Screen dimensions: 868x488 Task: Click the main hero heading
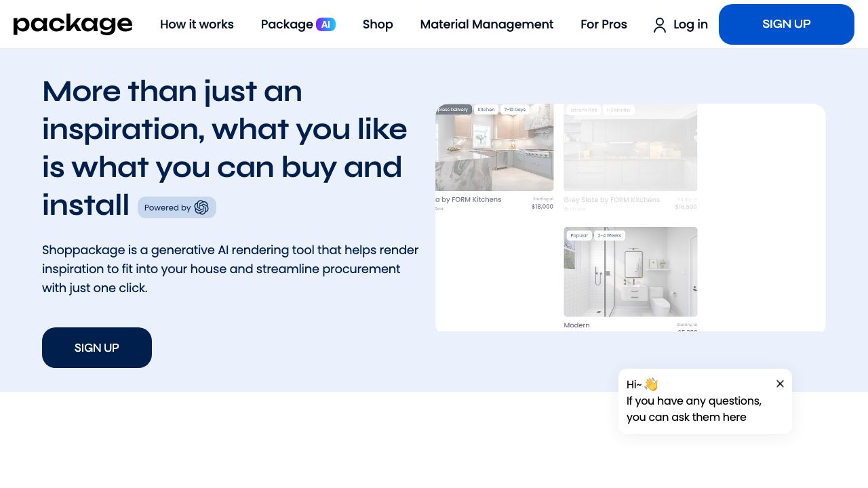pyautogui.click(x=224, y=148)
